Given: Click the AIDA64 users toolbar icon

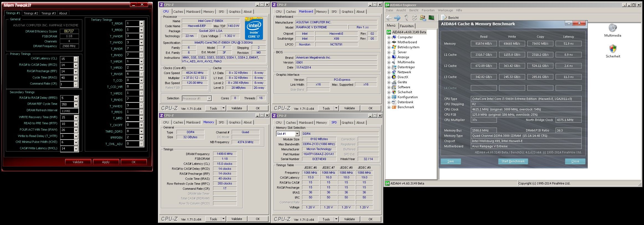Looking at the screenshot, I should click(423, 18).
